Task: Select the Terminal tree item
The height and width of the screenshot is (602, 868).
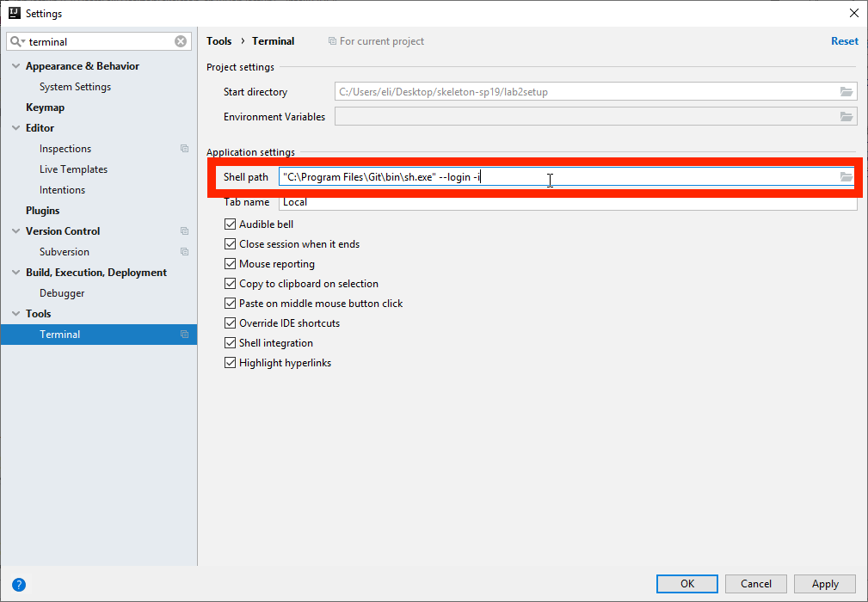Action: point(99,335)
